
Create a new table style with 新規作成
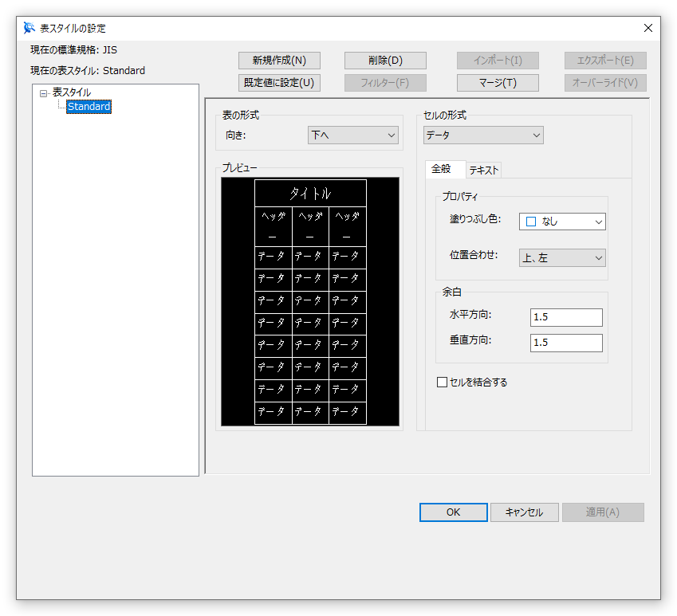click(x=278, y=60)
